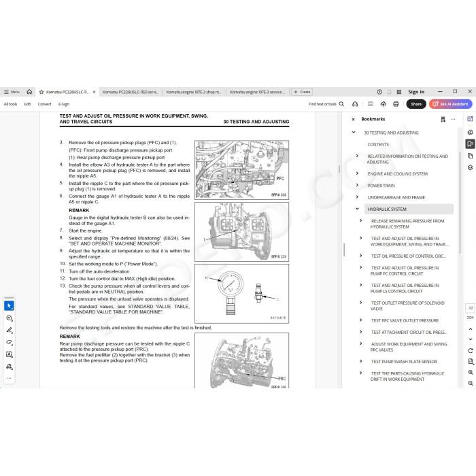Switch to the Komatsu PC228USLC-11E0 service tab
The height and width of the screenshot is (476, 476).
(130, 92)
